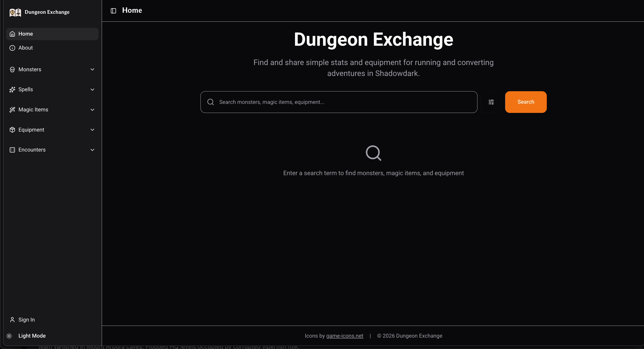The width and height of the screenshot is (644, 349).
Task: Click the Magic Items wand icon
Action: tap(12, 110)
